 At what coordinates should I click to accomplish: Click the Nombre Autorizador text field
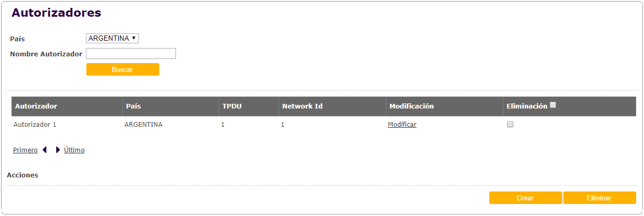point(131,53)
